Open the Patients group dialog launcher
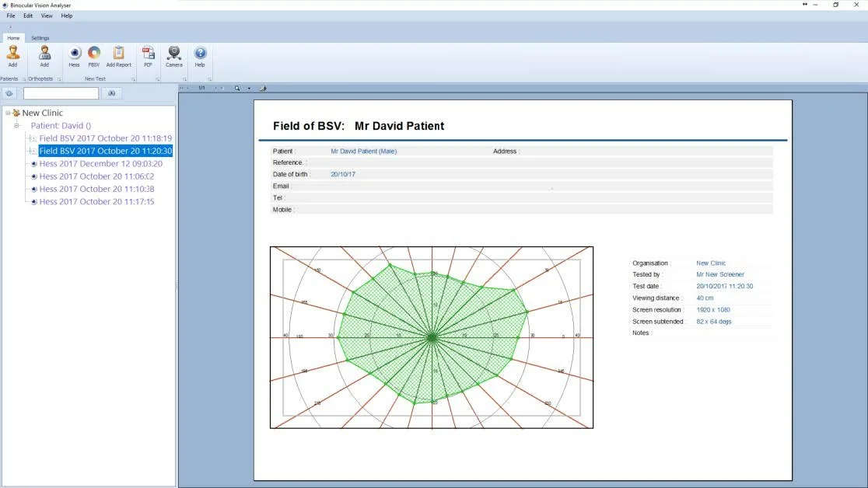 (x=24, y=80)
